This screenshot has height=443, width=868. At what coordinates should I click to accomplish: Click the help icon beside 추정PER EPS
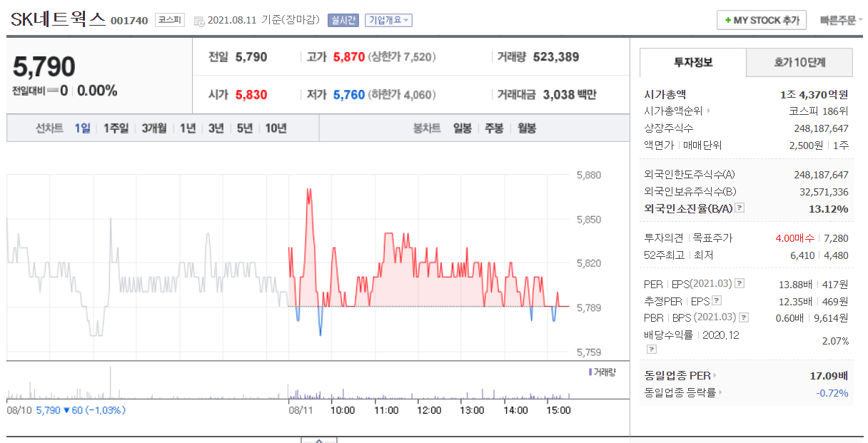pos(717,300)
